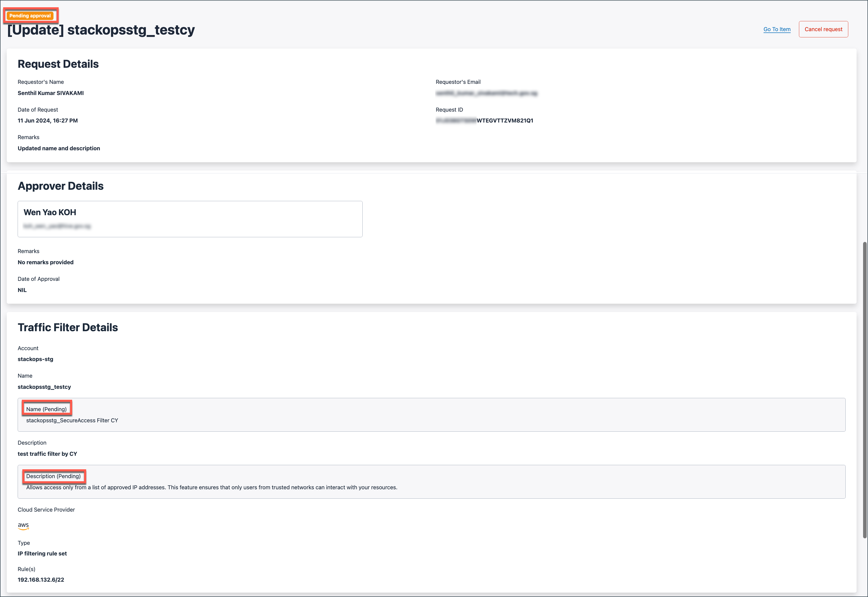Click the Request Details heading
Screen dimensions: 868x597
coord(58,64)
